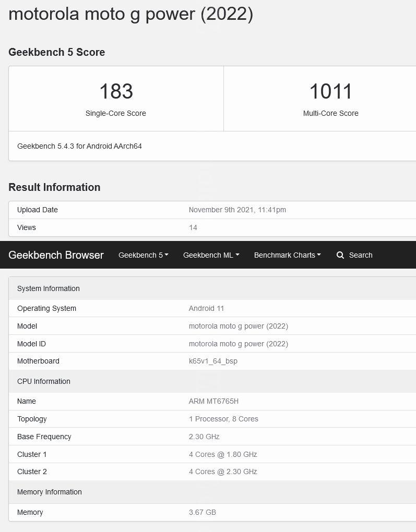Click the Cluster 1 row label
The height and width of the screenshot is (532, 416).
click(x=32, y=454)
